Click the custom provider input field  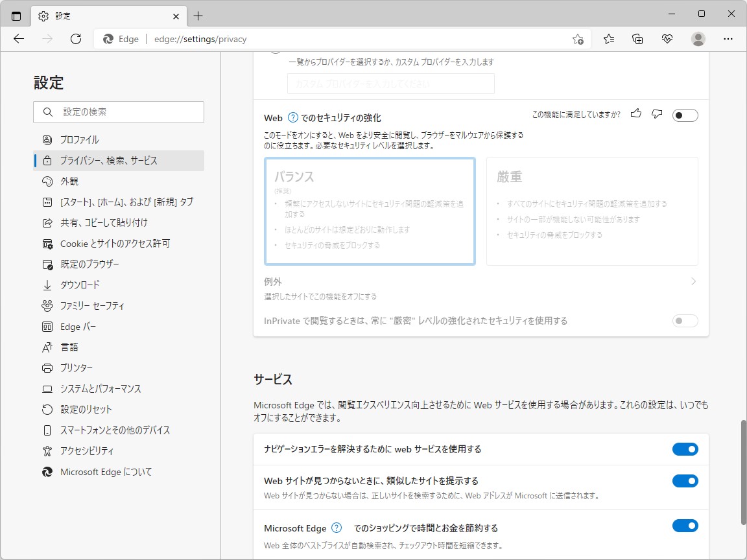point(390,84)
